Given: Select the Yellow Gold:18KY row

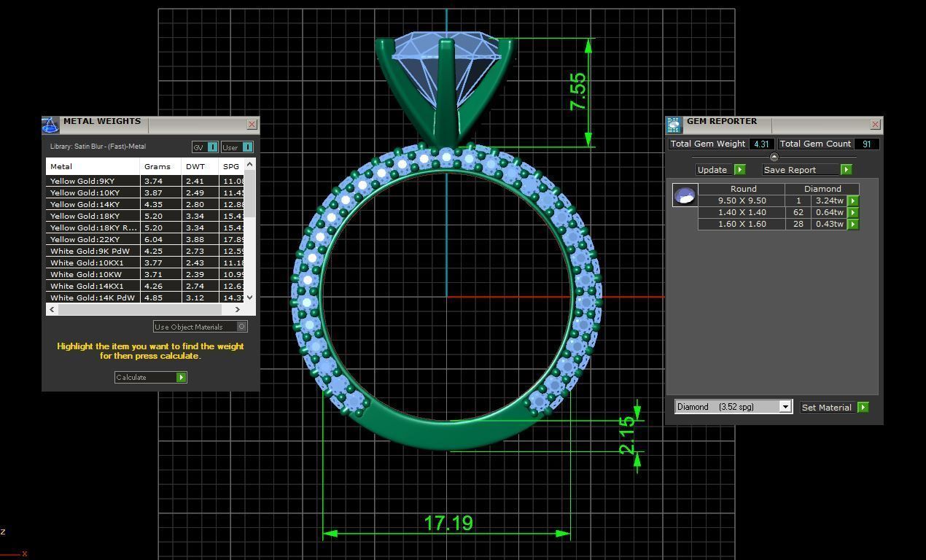Looking at the screenshot, I should coord(145,216).
